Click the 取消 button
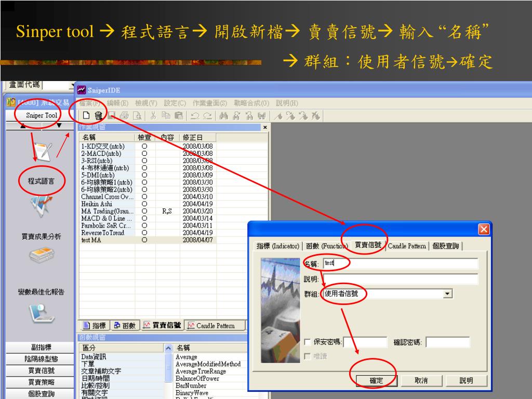Viewport: 532px width, 399px height. [421, 381]
